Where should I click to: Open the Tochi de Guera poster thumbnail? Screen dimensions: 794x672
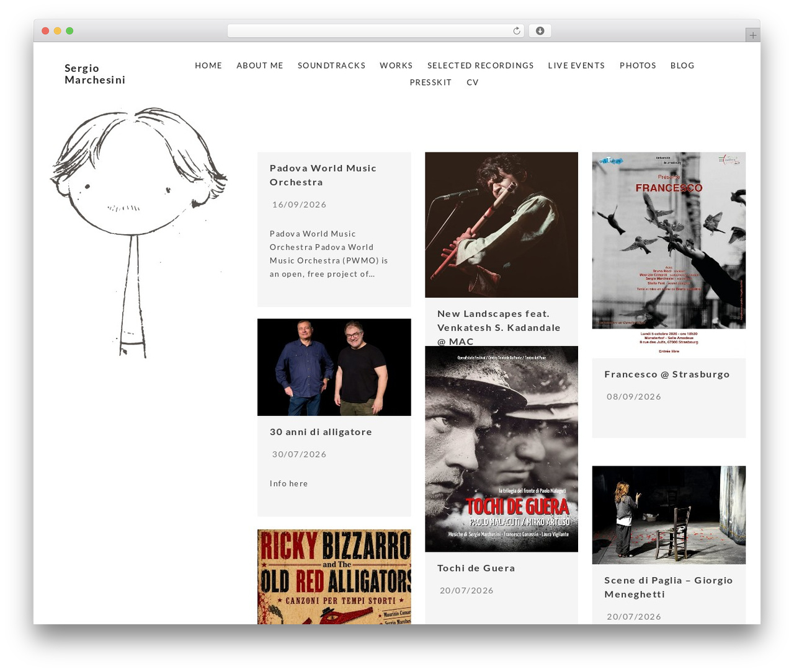click(501, 449)
